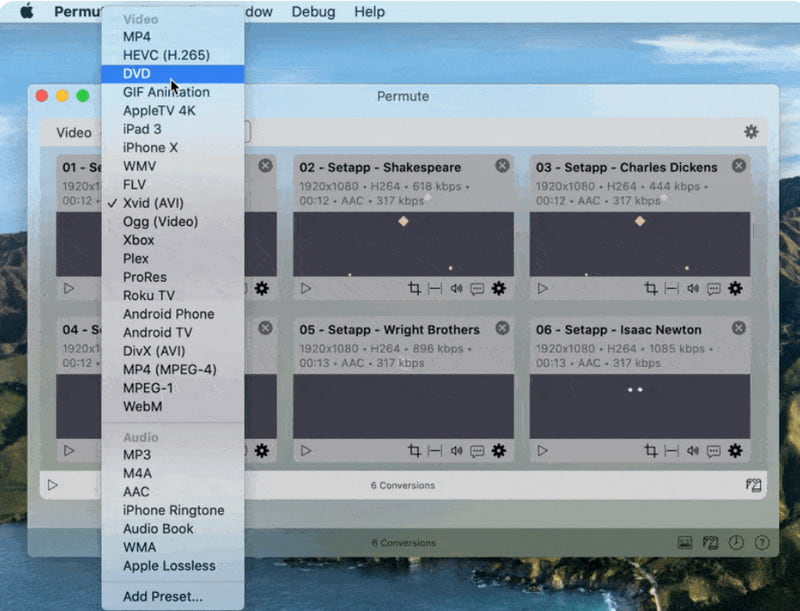Click audio speaker icon on Wright Brothers video
This screenshot has width=800, height=611.
click(456, 451)
